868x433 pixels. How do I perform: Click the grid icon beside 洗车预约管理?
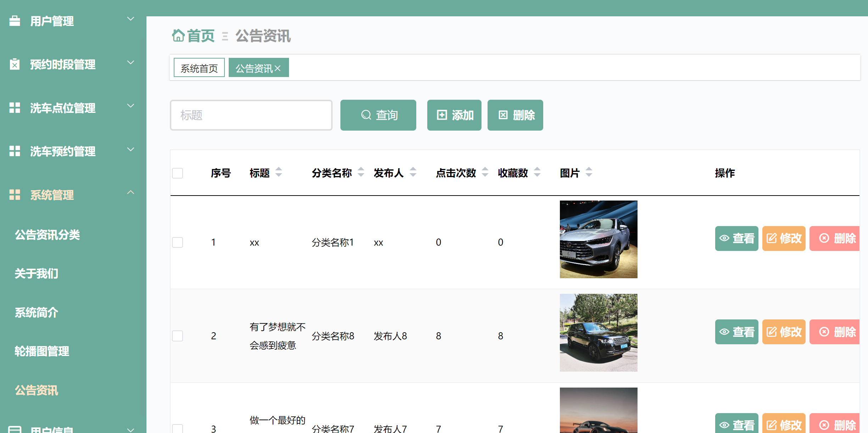click(15, 151)
